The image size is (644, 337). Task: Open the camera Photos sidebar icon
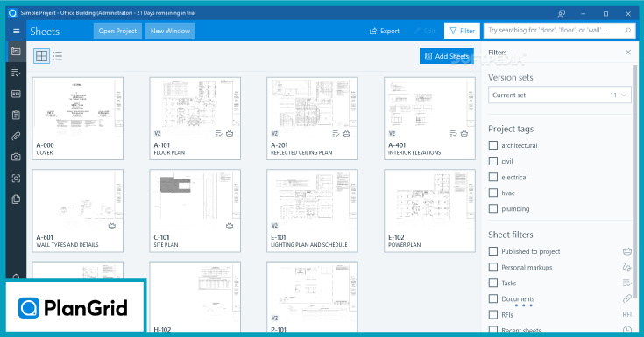pyautogui.click(x=16, y=157)
